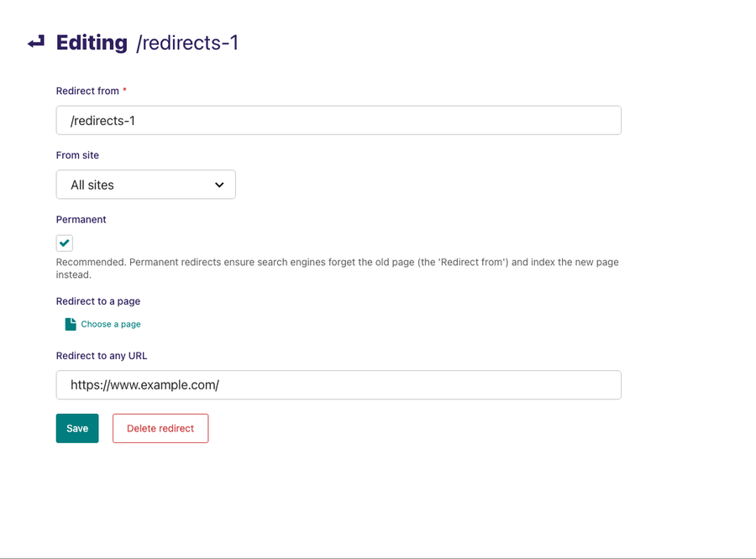
Task: Focus the Redirect from input field
Action: click(x=339, y=120)
